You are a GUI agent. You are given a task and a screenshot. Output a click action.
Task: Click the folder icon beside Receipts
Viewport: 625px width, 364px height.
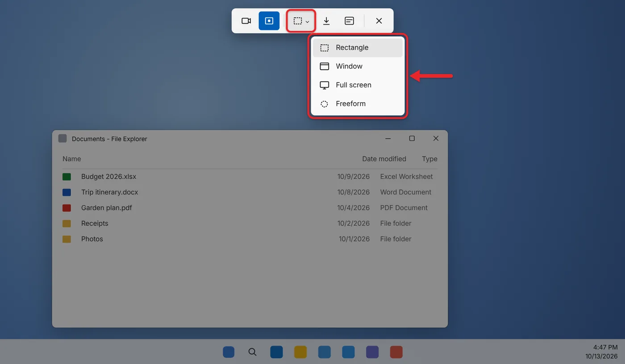[x=67, y=223]
